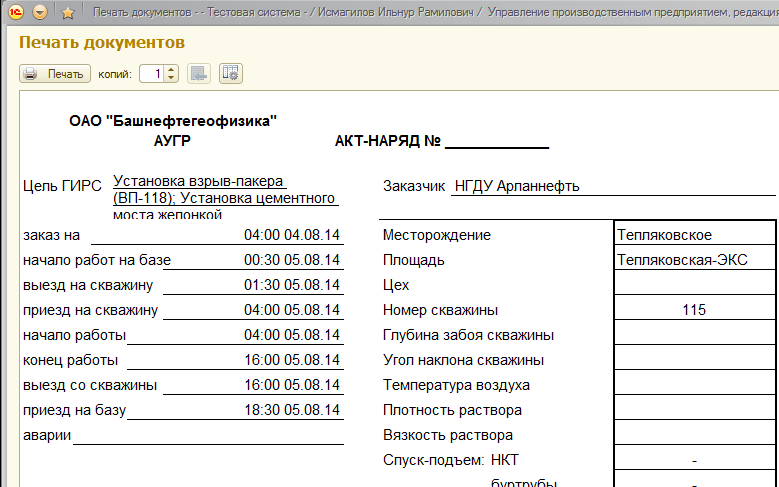Viewport: 779px width, 487px height.
Task: Click the заказ на value 04:00 04.08.14
Action: tap(292, 235)
